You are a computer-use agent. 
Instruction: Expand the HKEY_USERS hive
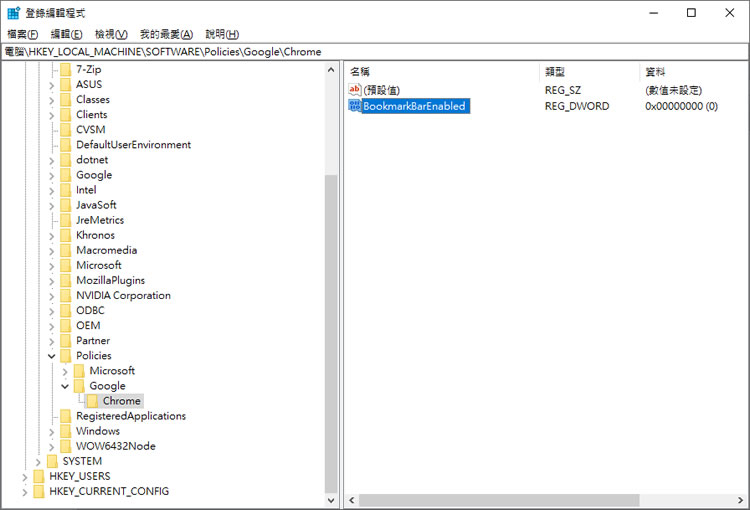click(25, 477)
